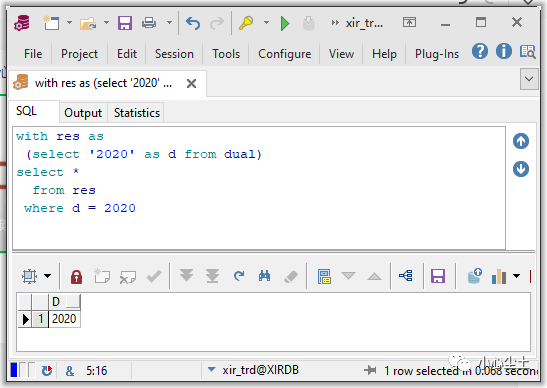The width and height of the screenshot is (547, 388).
Task: Refresh the result grid
Action: 239,276
